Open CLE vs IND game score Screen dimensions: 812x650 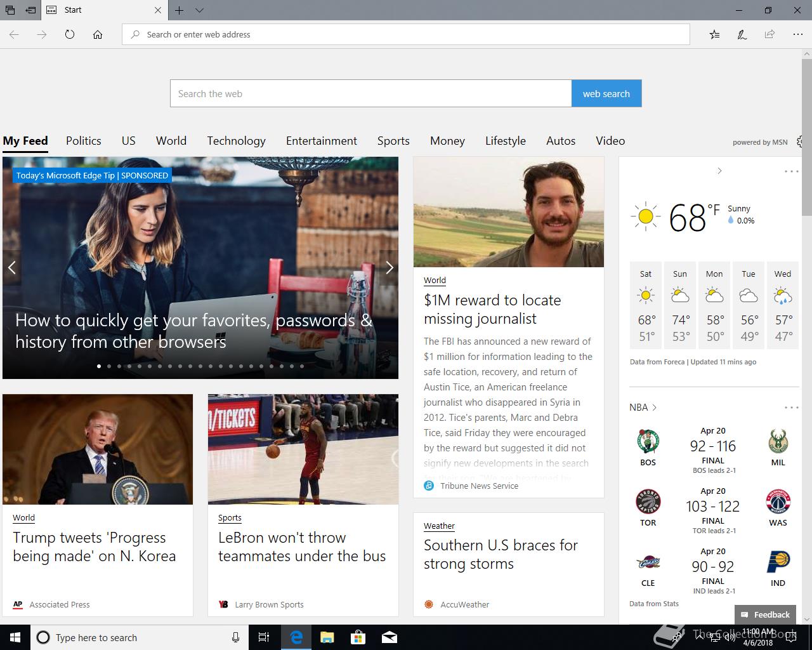point(713,571)
